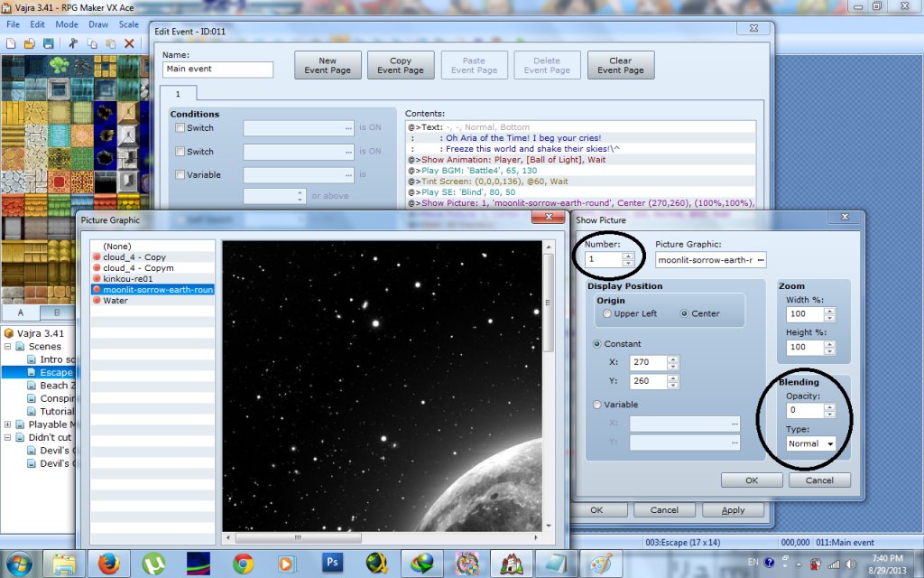Click the Paste clipboard toolbar icon

tap(111, 43)
